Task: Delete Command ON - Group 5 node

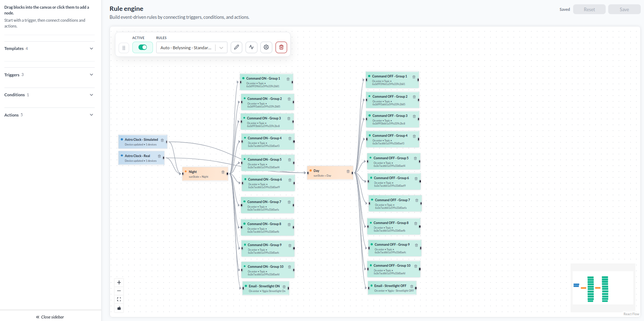Action: [289, 160]
